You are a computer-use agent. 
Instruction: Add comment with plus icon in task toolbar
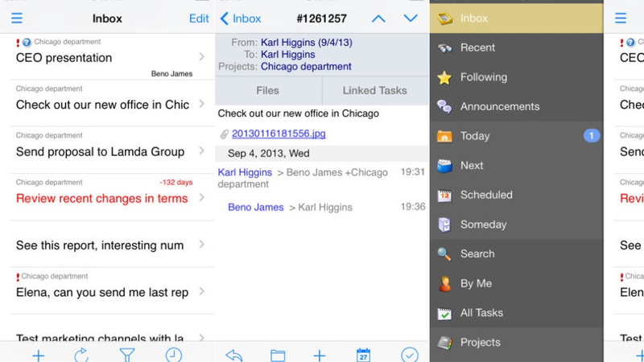tap(320, 355)
